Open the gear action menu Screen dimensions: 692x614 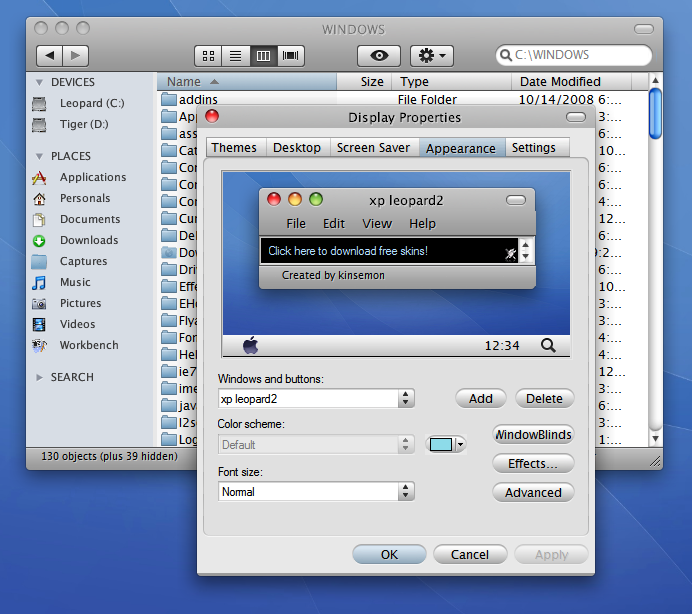coord(432,56)
